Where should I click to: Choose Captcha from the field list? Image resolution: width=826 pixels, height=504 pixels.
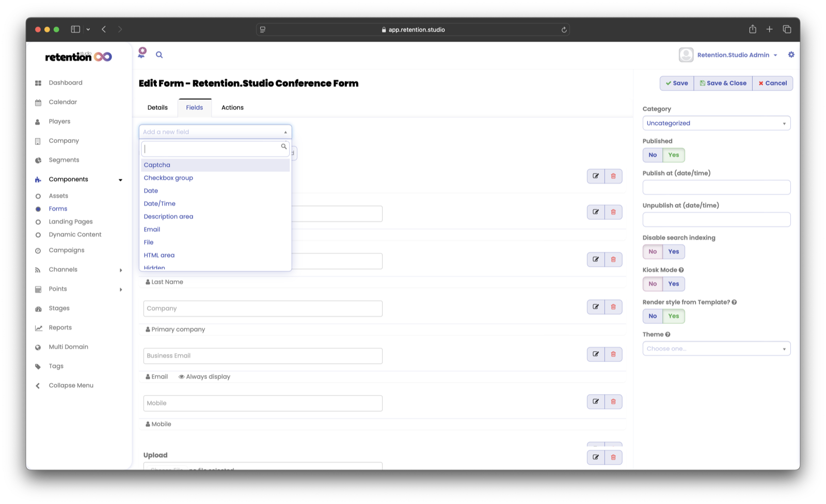click(215, 165)
